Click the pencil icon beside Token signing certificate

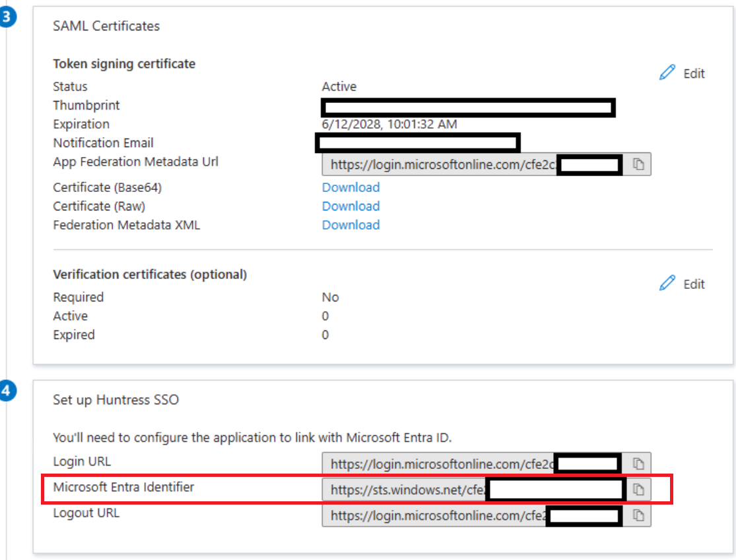pyautogui.click(x=668, y=73)
